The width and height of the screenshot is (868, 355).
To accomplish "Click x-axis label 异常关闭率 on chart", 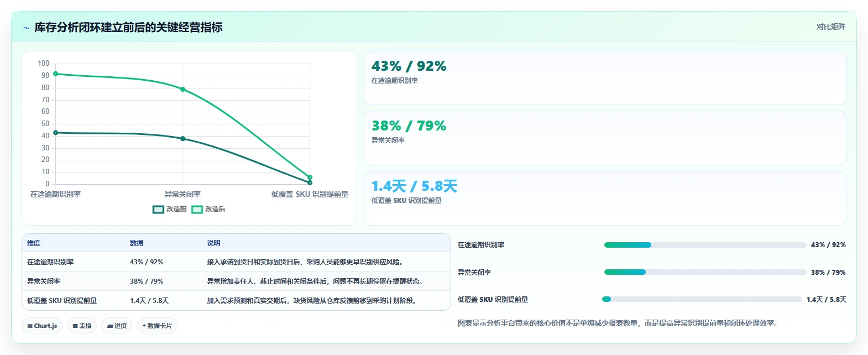I will click(x=182, y=194).
